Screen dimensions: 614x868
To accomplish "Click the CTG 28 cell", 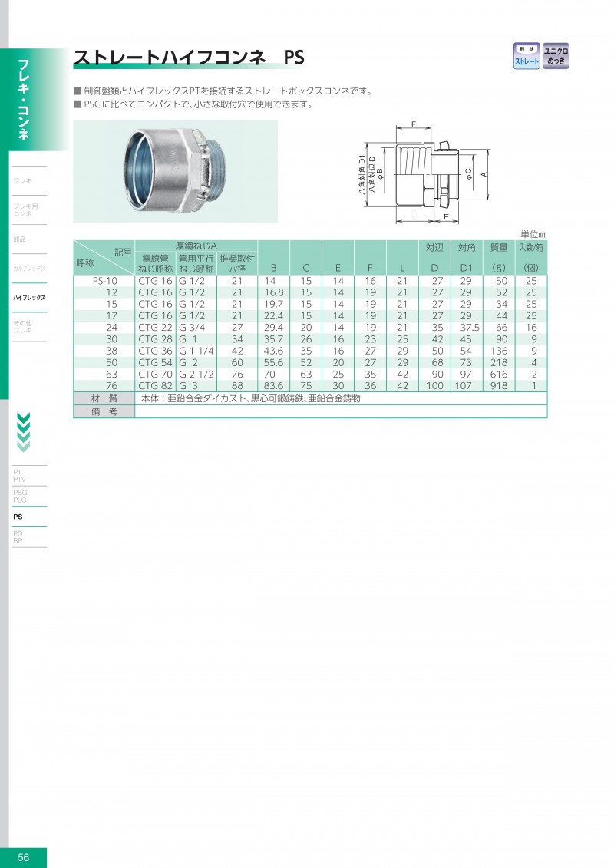I will pos(155,339).
